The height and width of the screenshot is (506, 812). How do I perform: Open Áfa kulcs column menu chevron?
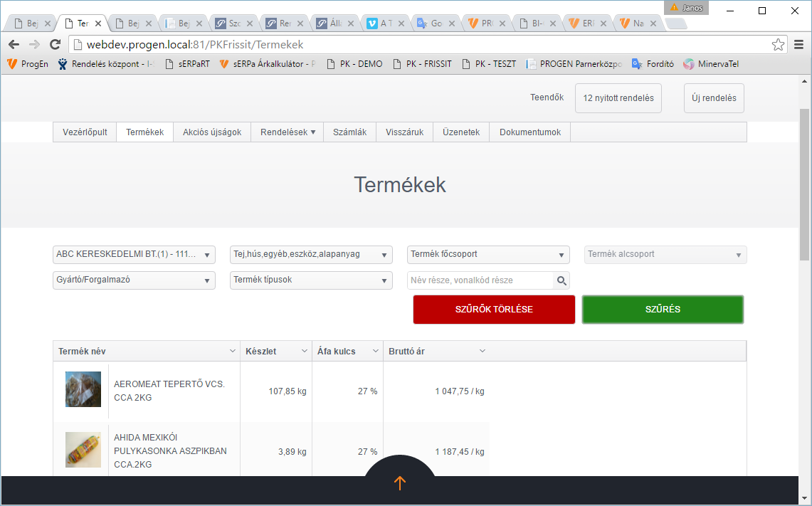376,351
